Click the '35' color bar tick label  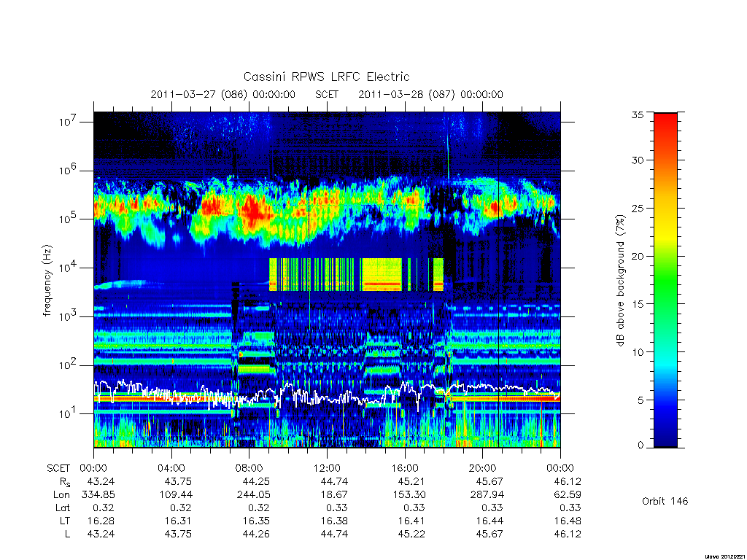pos(637,114)
